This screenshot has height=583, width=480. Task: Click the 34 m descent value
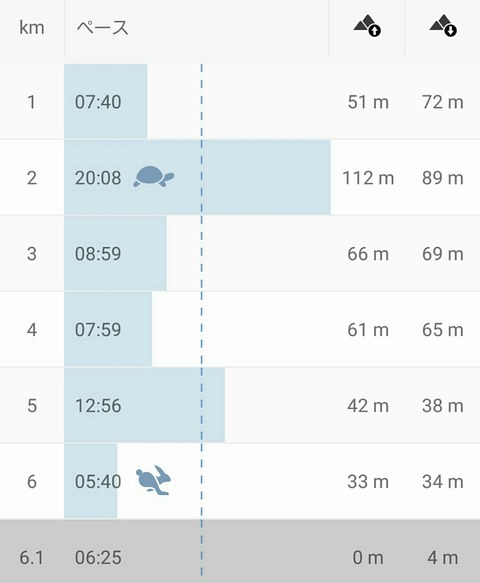pyautogui.click(x=443, y=482)
